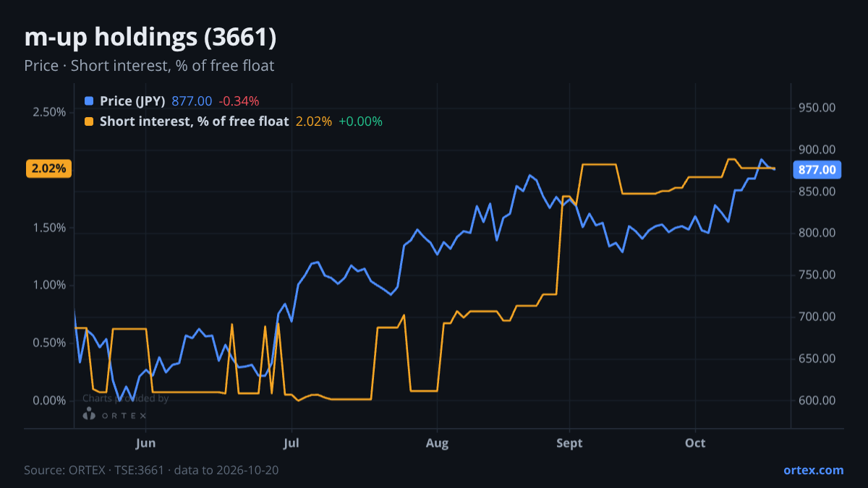Click the Jun x-axis label
Image resolution: width=868 pixels, height=488 pixels.
pos(146,442)
